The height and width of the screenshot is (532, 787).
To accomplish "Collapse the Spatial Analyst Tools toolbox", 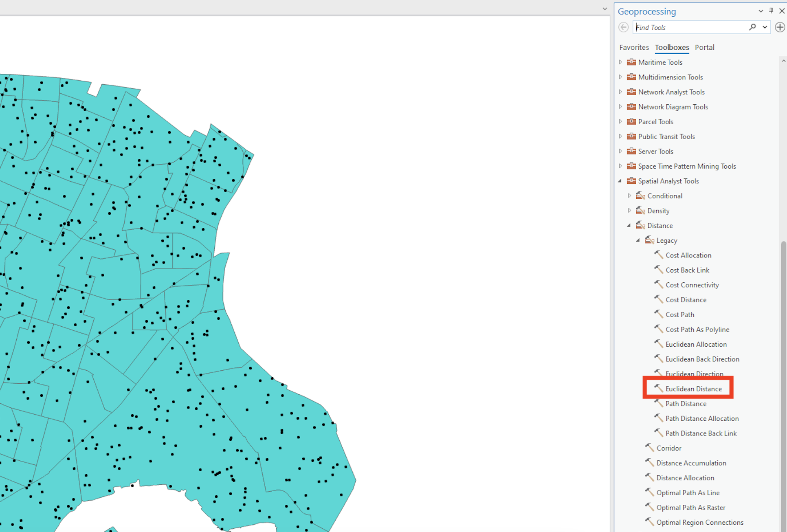I will pos(620,181).
